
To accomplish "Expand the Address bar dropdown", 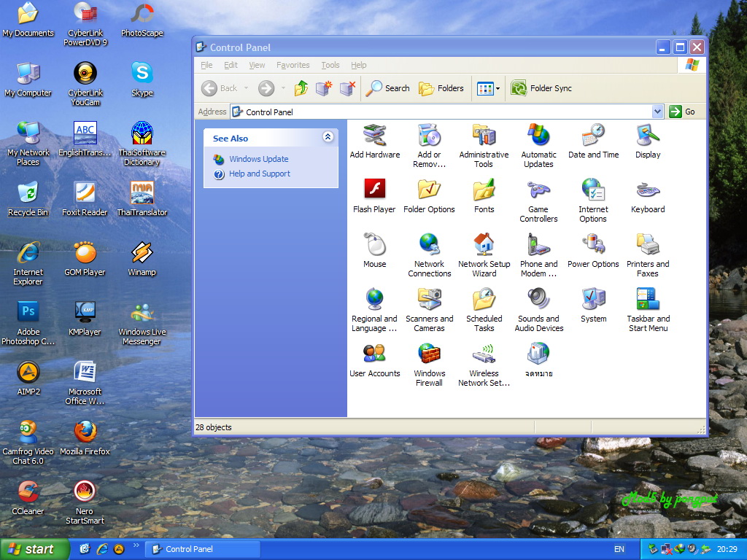I will (657, 112).
